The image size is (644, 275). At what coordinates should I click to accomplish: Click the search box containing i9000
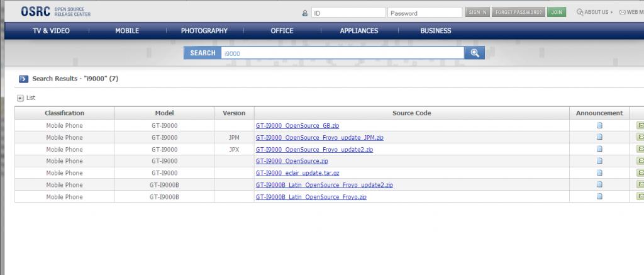coord(343,53)
